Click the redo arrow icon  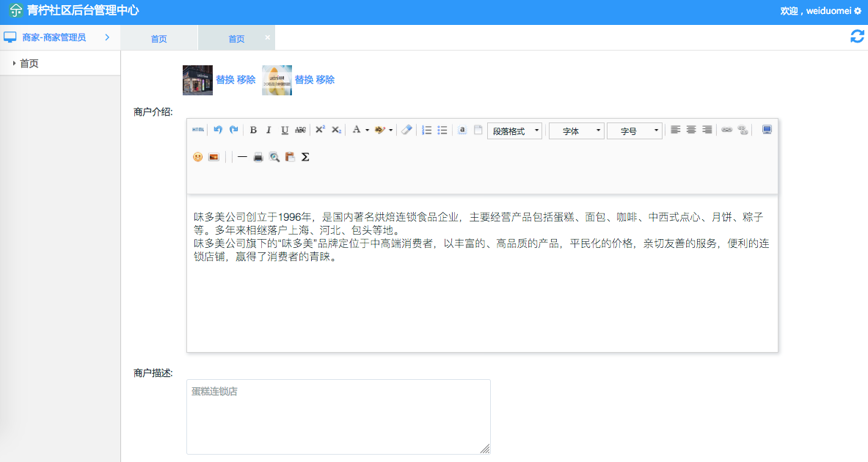(233, 130)
